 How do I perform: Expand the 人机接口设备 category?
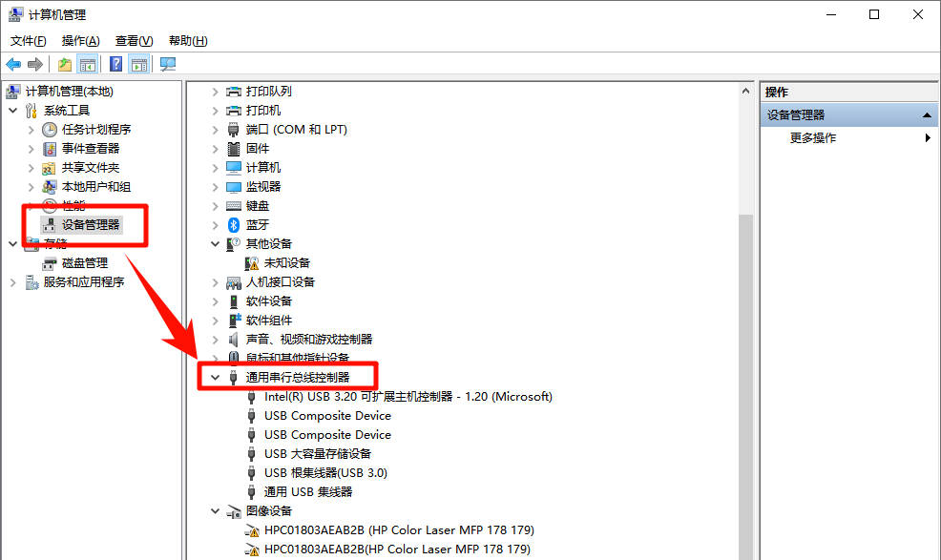coord(215,282)
